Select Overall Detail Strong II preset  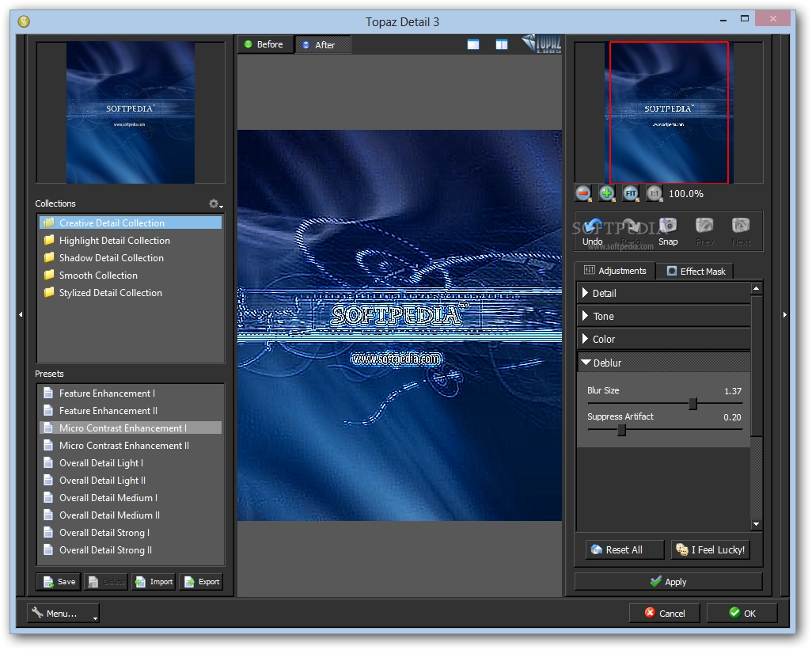pos(131,550)
